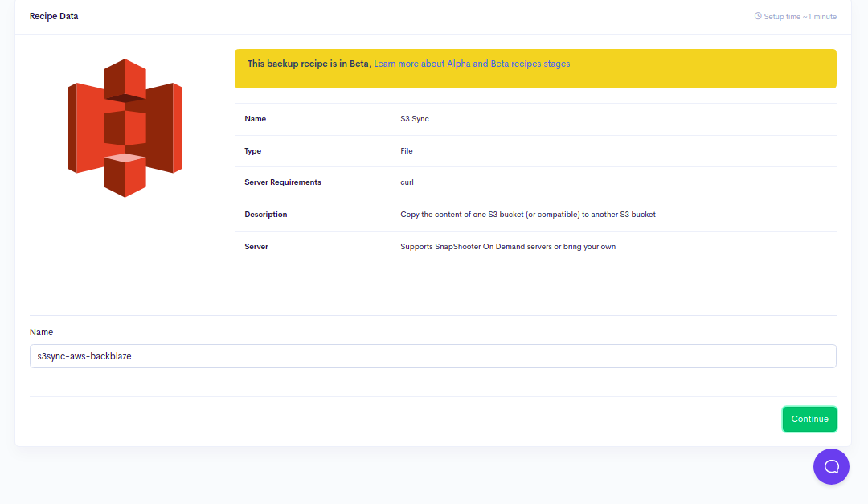This screenshot has height=504, width=868.
Task: Open Learn more about Alpha and Beta recipes link
Action: [x=472, y=64]
